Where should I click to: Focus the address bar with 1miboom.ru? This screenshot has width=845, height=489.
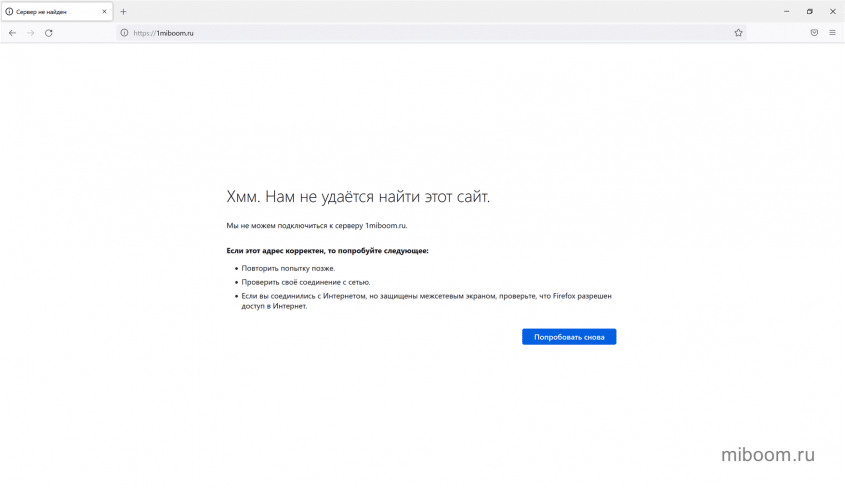pos(400,33)
